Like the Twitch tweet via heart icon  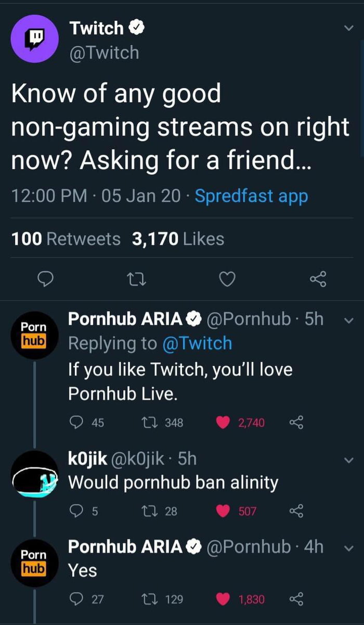coord(227,279)
